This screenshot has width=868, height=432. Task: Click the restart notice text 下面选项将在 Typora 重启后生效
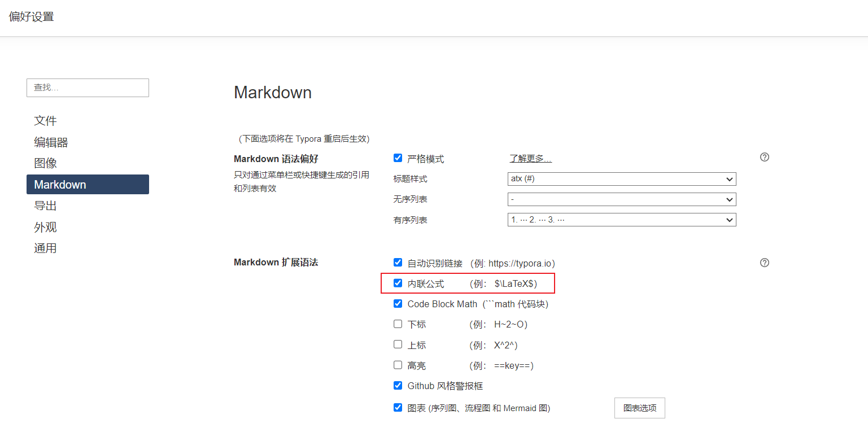[x=304, y=138]
